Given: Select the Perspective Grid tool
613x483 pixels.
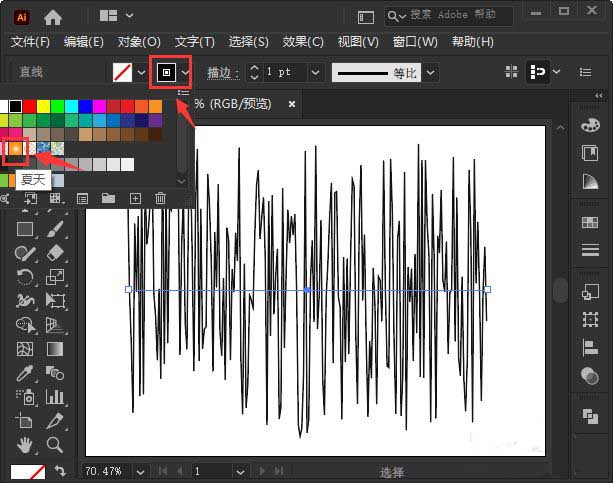Looking at the screenshot, I should click(x=55, y=325).
